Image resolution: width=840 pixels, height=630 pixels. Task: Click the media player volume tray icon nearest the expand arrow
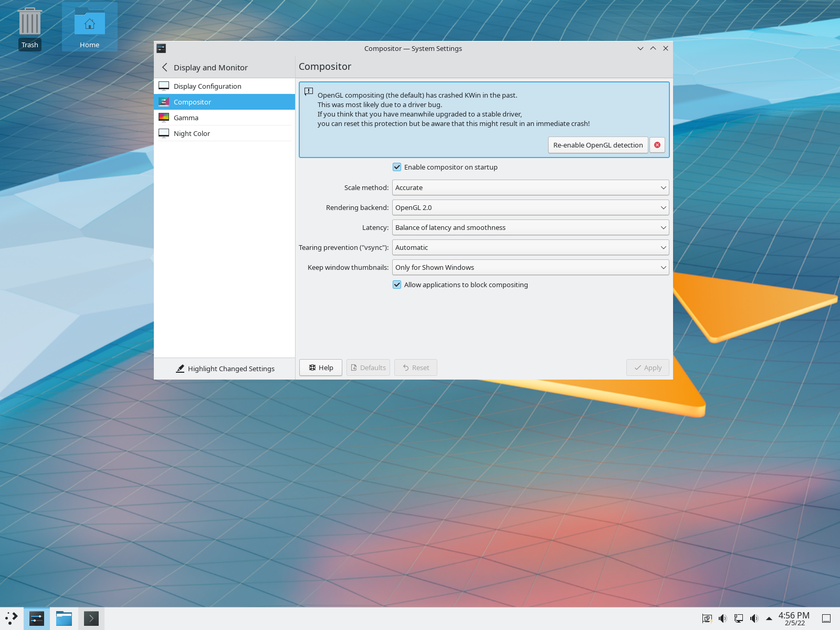coord(754,618)
